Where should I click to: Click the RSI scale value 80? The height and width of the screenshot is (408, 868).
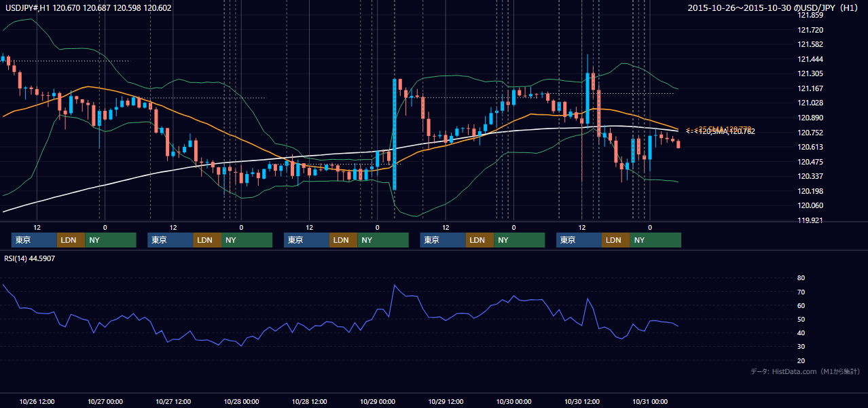801,278
